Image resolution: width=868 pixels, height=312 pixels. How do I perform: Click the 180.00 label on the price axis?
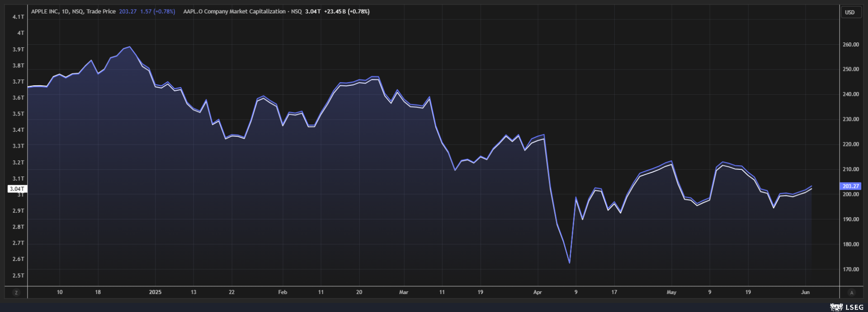click(851, 244)
